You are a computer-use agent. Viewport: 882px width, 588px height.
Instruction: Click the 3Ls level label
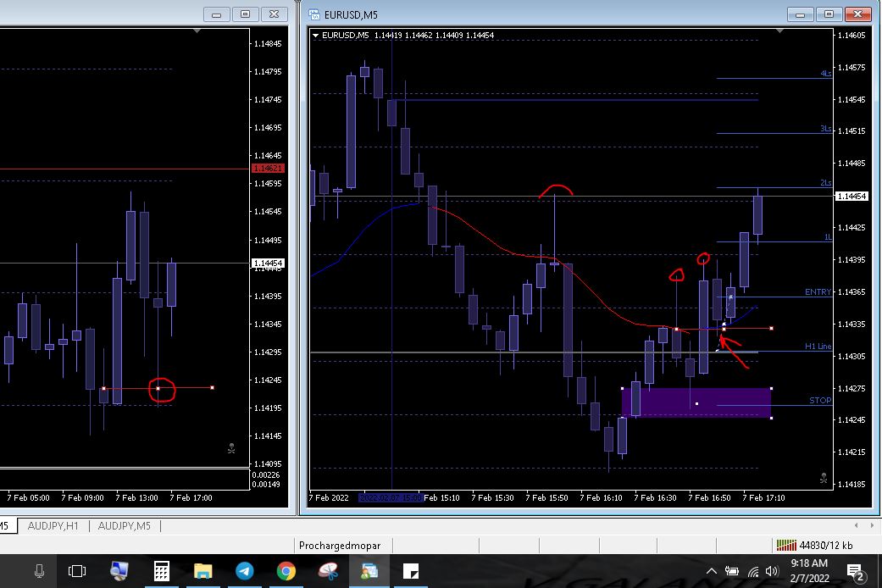click(x=826, y=129)
